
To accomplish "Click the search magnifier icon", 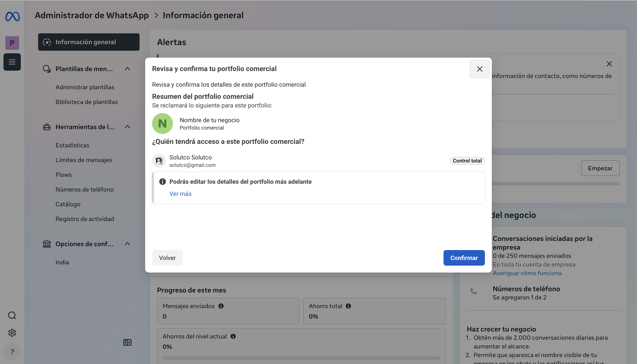I will [12, 315].
